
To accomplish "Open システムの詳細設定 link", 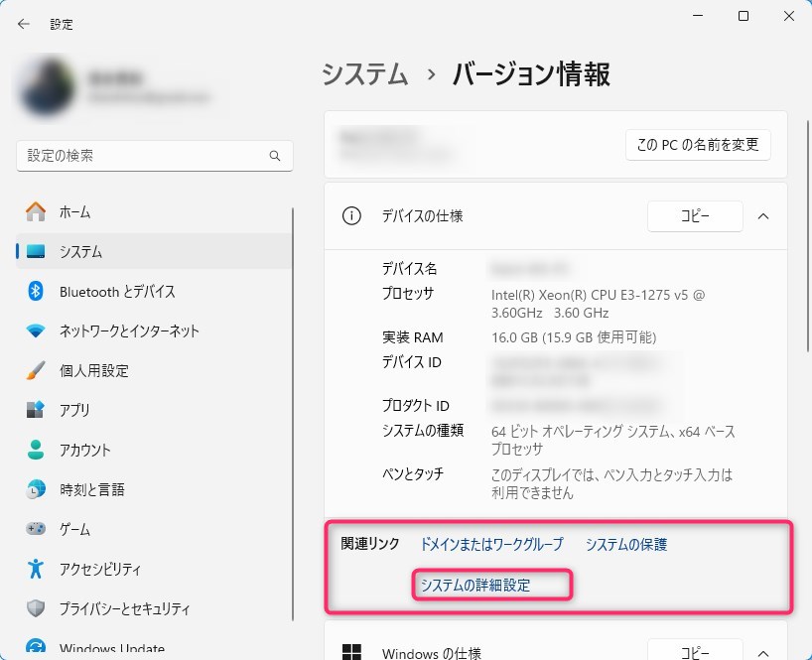I will (474, 585).
